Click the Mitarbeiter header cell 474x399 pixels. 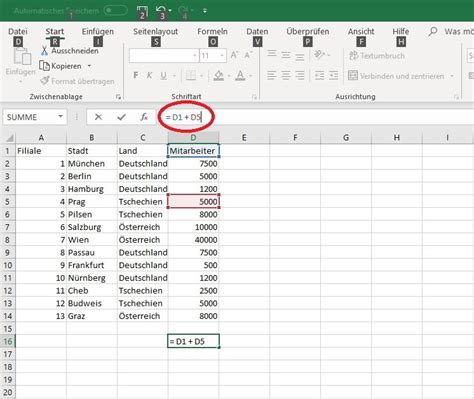[193, 151]
